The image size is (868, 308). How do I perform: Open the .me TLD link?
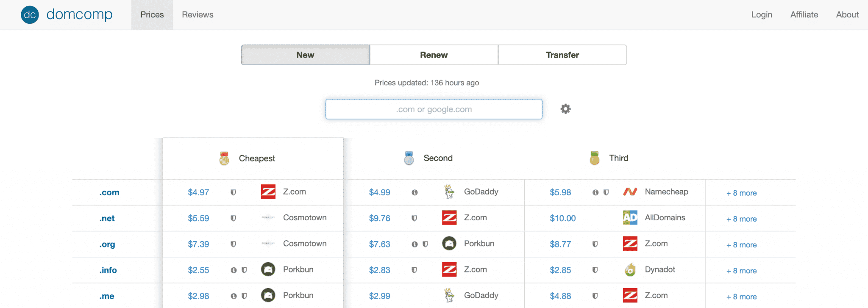107,296
